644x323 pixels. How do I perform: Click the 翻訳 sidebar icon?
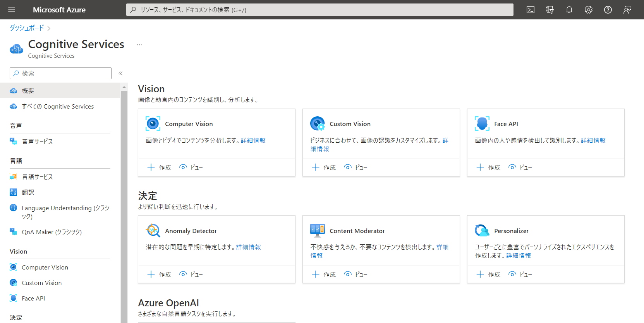click(14, 192)
